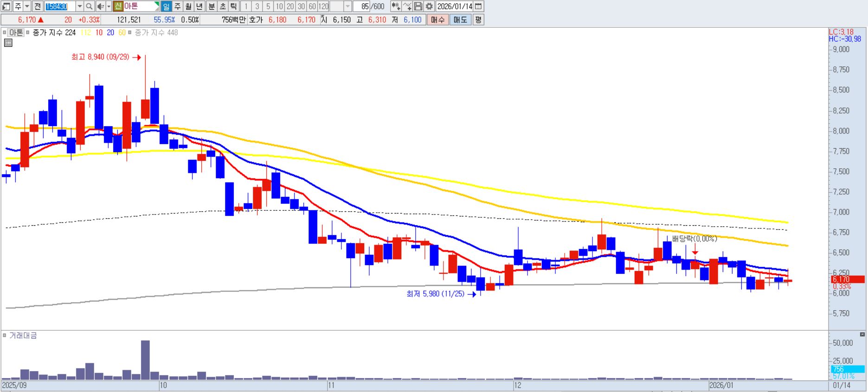The width and height of the screenshot is (868, 392).
Task: Switch to the weekly 주 period tab
Action: coord(177,6)
